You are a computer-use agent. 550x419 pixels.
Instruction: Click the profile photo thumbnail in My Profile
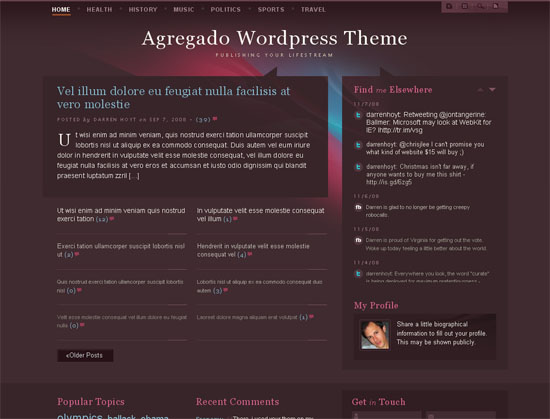click(375, 335)
